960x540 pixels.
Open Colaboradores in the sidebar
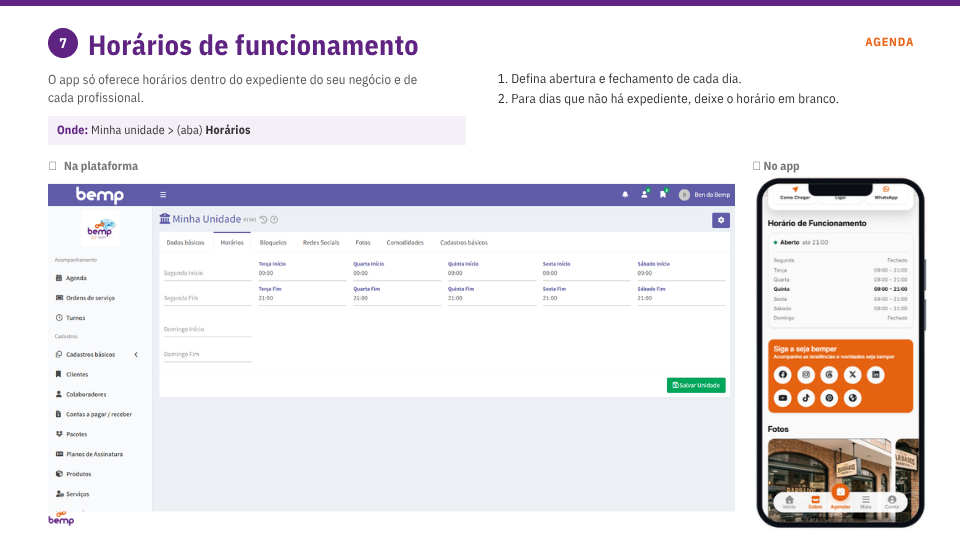click(86, 394)
